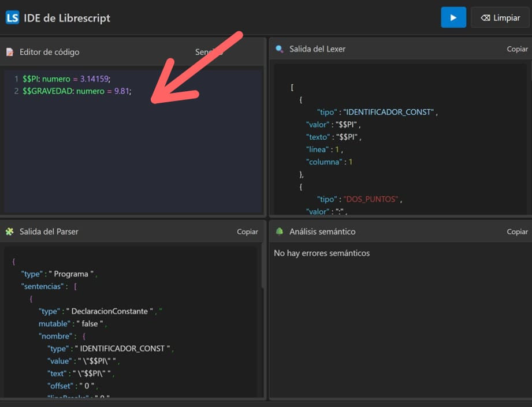Click the "columna" : 1 entry in Lexer

329,162
